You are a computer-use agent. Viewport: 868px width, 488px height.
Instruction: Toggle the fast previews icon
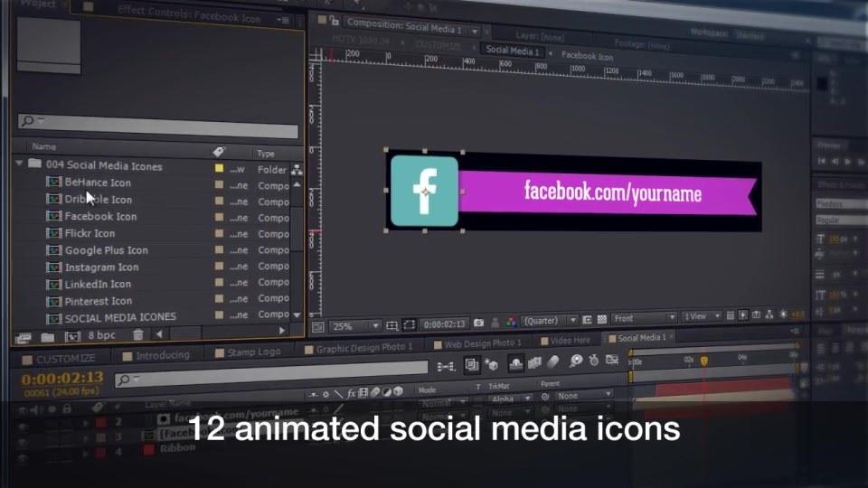[743, 314]
